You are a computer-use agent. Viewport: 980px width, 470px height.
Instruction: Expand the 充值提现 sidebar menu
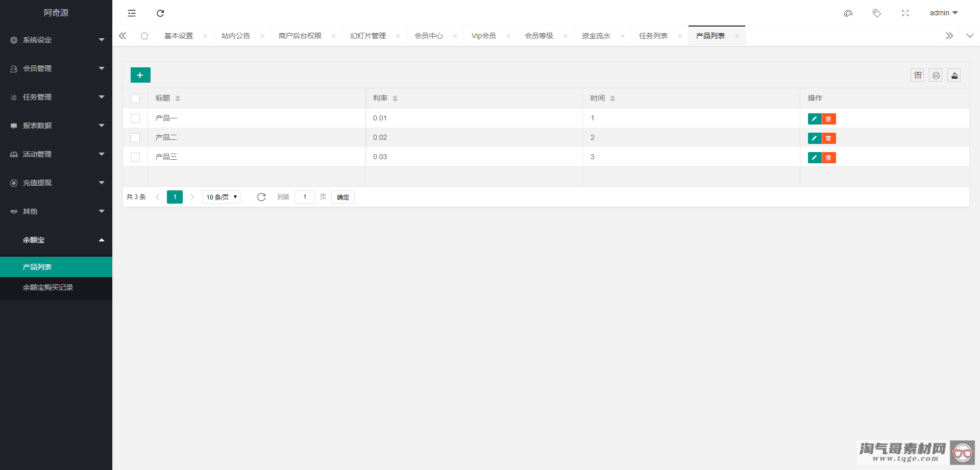point(56,183)
